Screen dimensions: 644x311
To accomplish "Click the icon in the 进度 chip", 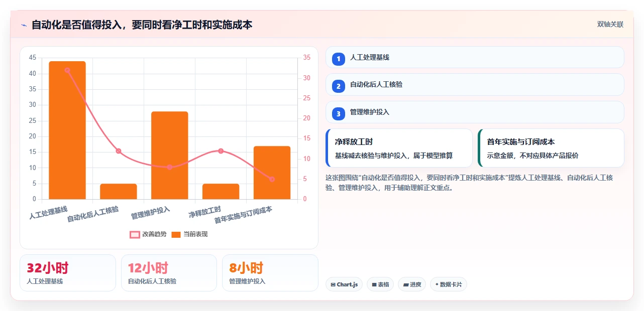I will tap(406, 285).
